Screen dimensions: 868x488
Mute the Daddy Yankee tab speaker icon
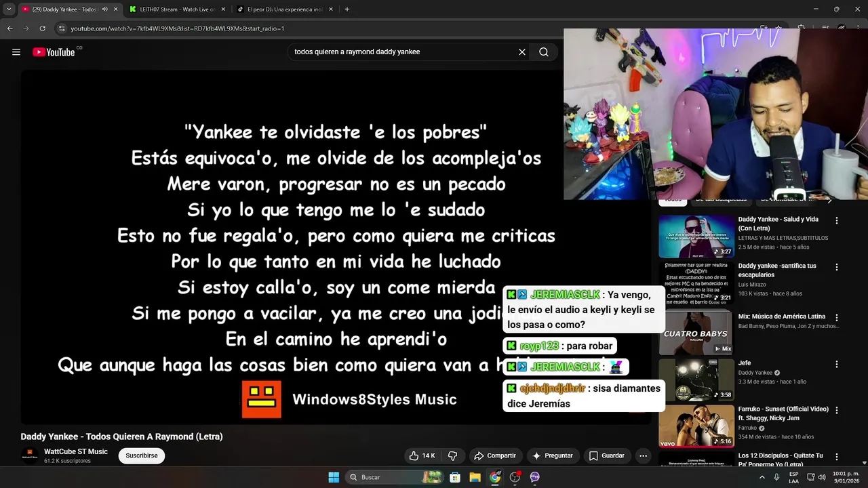[104, 9]
